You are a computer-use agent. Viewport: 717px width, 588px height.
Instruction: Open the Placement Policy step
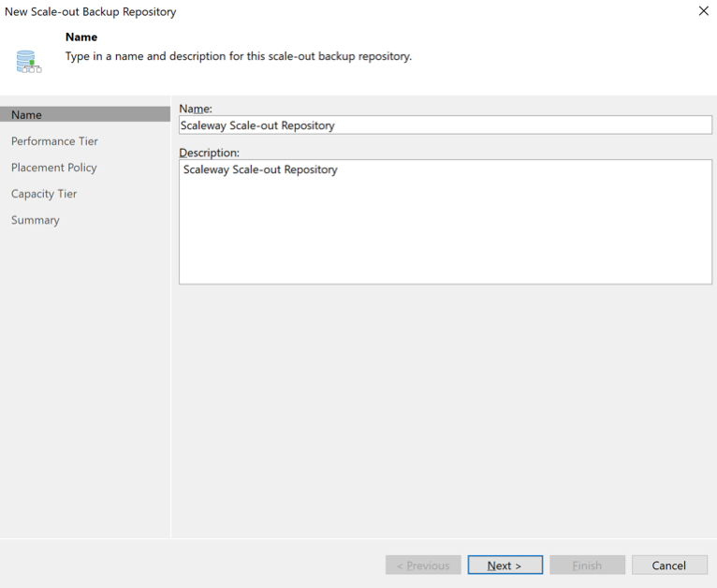pos(54,168)
